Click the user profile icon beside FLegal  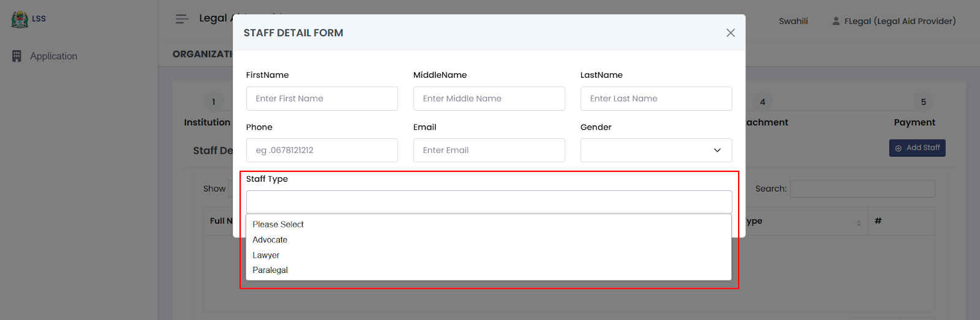pyautogui.click(x=835, y=21)
